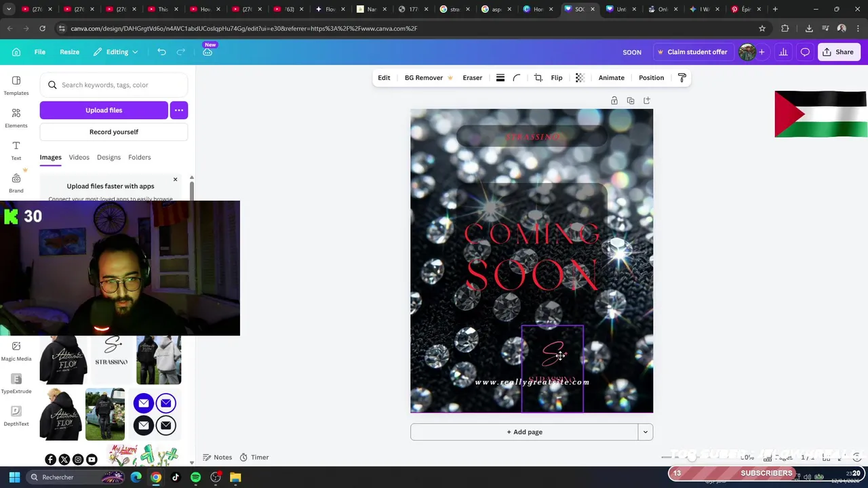868x488 pixels.
Task: Click the Add page button
Action: point(524,432)
